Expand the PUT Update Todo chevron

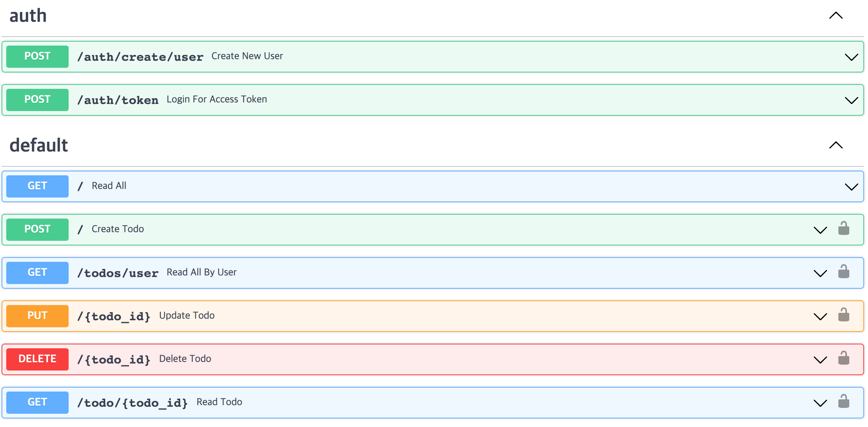pyautogui.click(x=820, y=317)
